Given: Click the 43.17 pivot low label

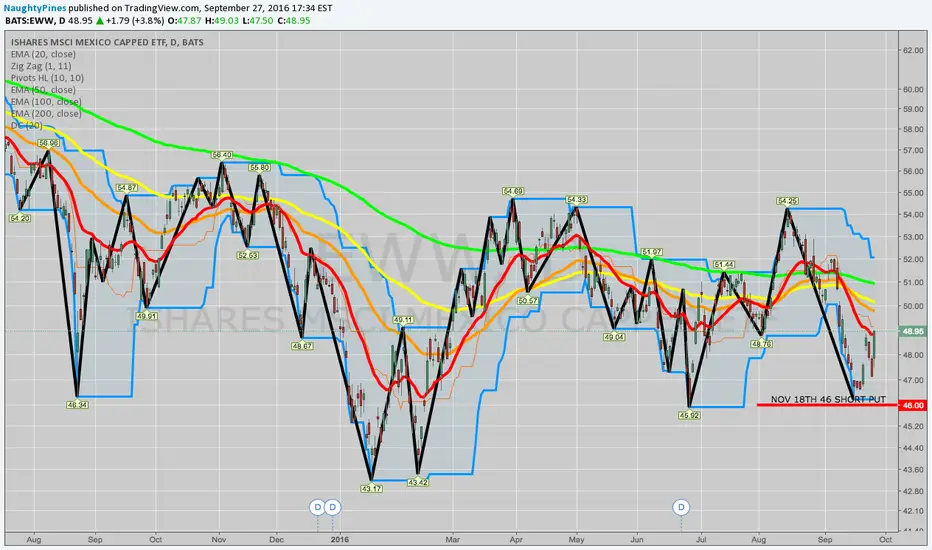Looking at the screenshot, I should [x=371, y=489].
